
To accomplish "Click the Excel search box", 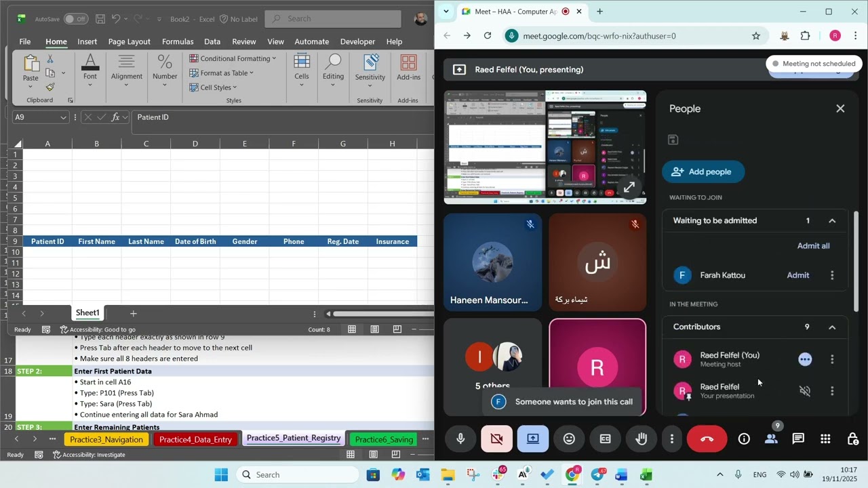I will click(332, 19).
